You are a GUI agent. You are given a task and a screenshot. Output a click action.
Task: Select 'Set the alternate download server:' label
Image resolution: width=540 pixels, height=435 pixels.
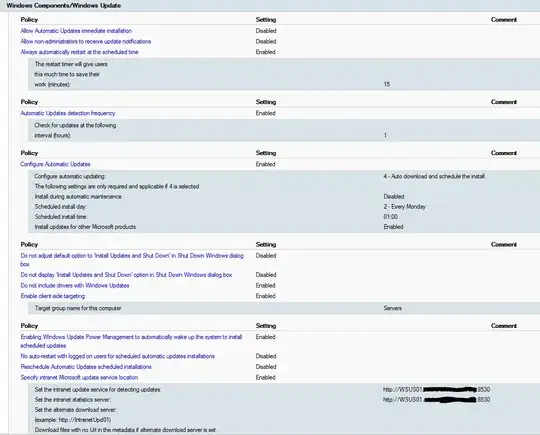75,410
